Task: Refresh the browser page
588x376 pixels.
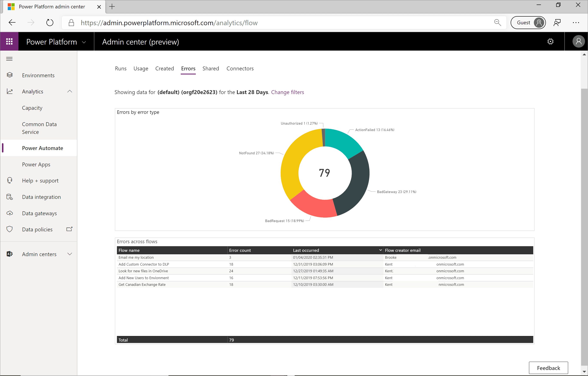Action: [50, 23]
